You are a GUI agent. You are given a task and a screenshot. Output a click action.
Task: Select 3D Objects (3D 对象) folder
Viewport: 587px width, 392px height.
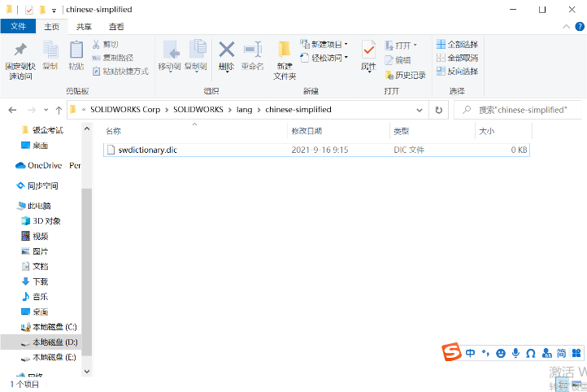tap(41, 221)
